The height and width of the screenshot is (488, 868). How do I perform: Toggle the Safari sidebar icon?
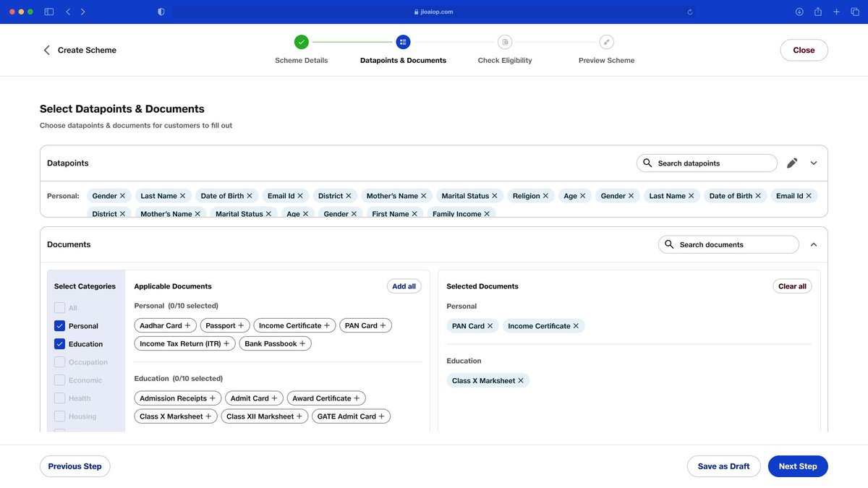tap(48, 11)
